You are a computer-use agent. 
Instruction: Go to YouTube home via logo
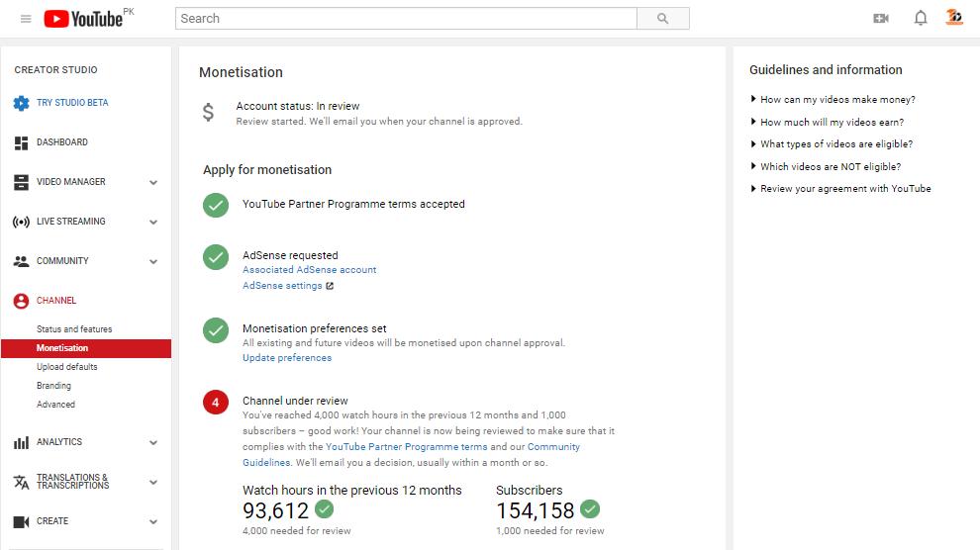point(83,19)
